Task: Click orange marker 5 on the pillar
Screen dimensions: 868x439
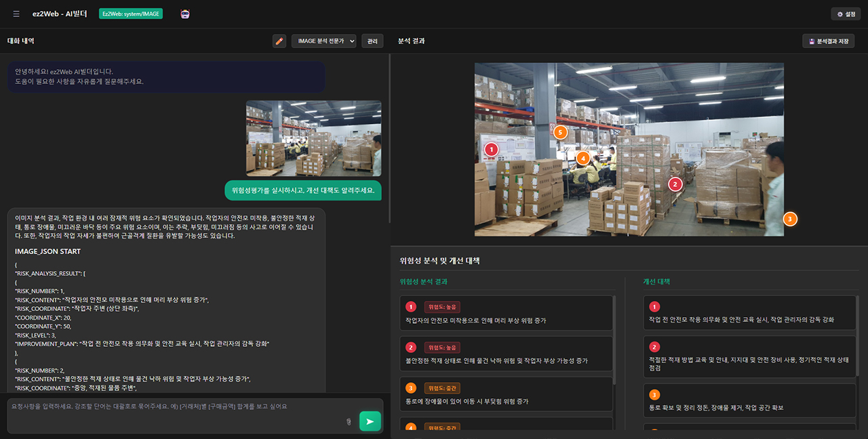Action: [x=560, y=132]
